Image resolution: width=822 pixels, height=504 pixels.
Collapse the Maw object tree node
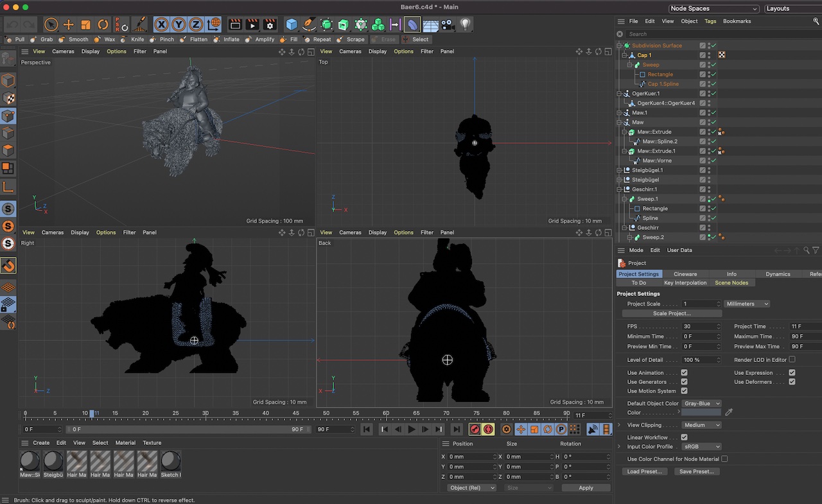(x=620, y=122)
